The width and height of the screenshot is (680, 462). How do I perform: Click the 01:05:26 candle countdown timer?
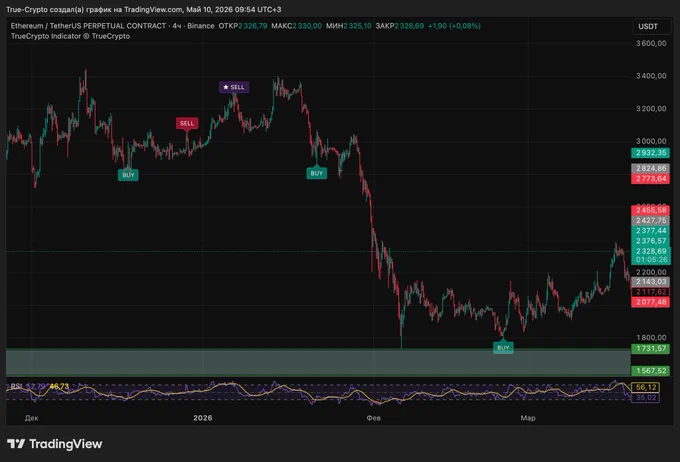[651, 259]
